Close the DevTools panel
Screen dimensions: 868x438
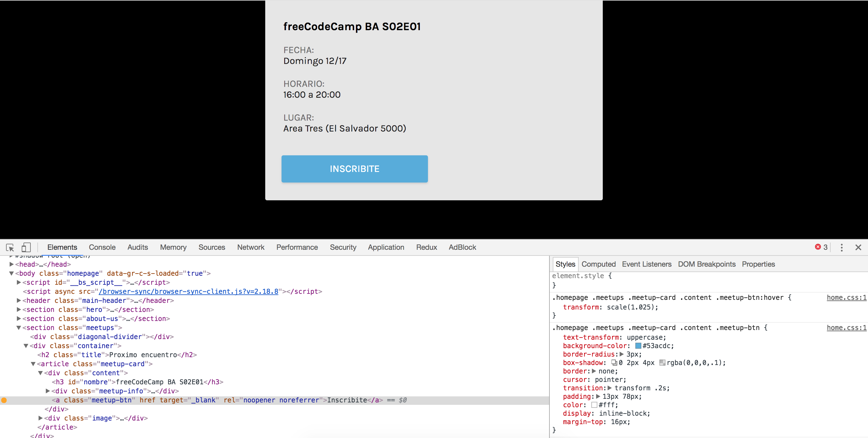[858, 247]
